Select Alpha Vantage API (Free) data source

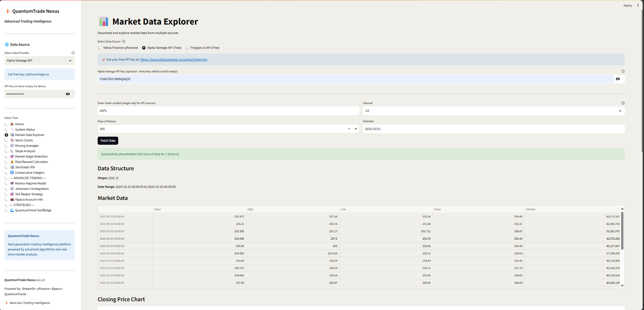tap(162, 48)
